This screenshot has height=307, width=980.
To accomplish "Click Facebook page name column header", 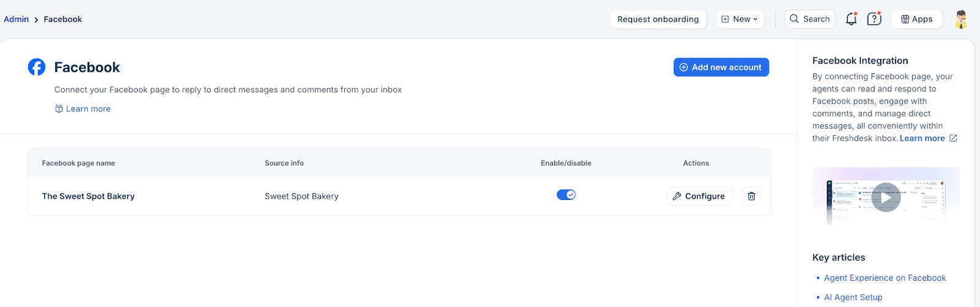I will (78, 163).
